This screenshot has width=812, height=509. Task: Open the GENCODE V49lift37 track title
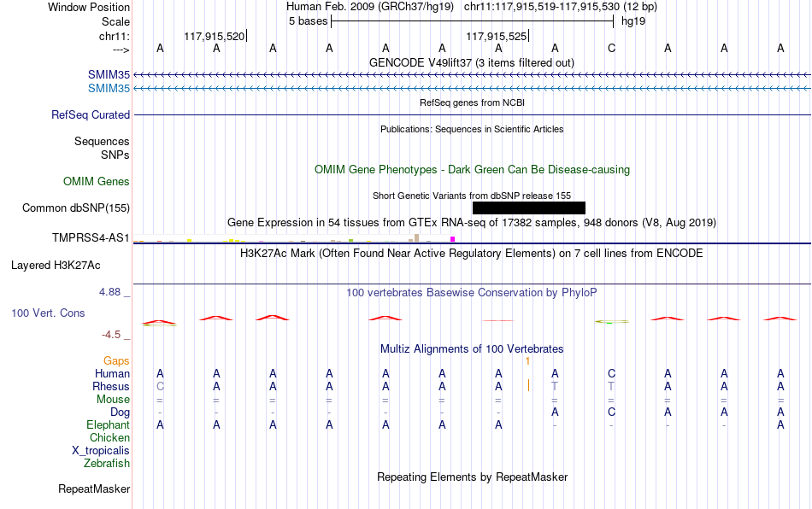pos(472,62)
